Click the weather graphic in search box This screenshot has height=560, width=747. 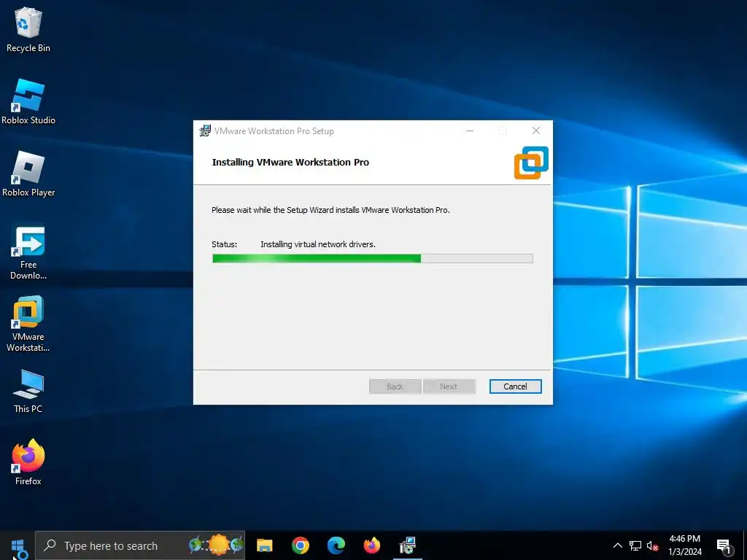tap(216, 545)
